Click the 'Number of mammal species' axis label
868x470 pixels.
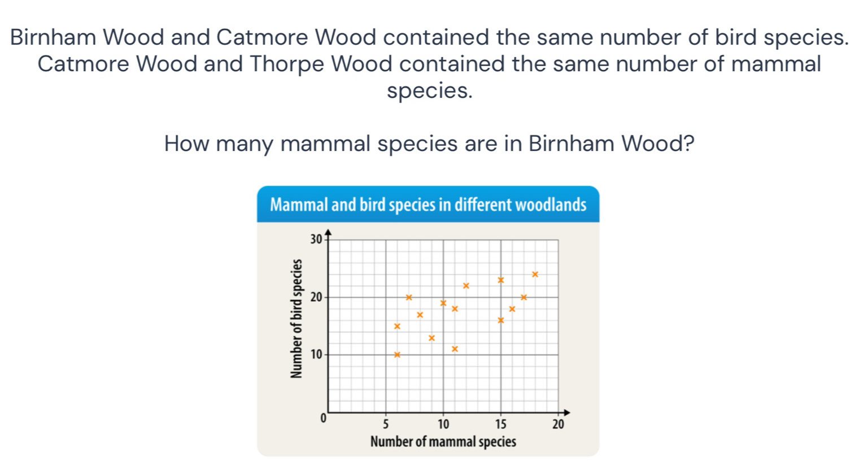tap(443, 442)
